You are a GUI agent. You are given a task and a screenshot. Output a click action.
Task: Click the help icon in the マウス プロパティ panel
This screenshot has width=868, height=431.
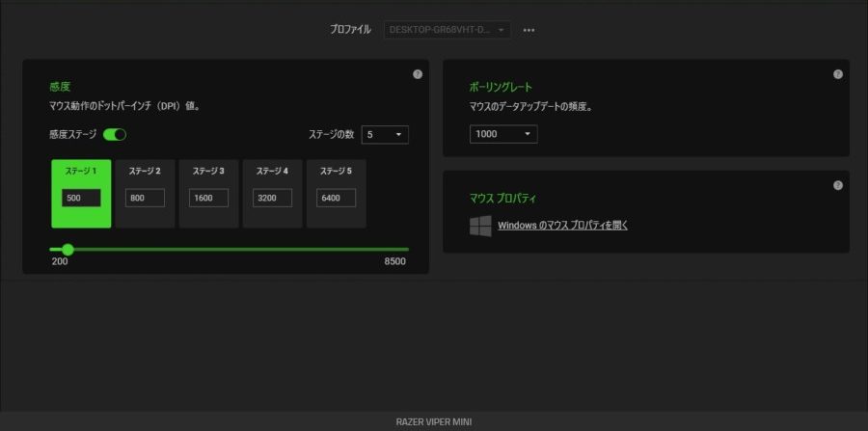click(x=837, y=185)
